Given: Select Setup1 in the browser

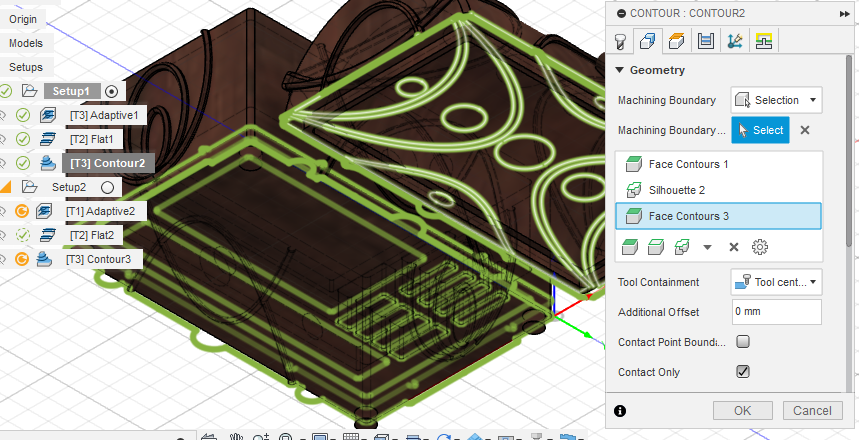Looking at the screenshot, I should (71, 92).
